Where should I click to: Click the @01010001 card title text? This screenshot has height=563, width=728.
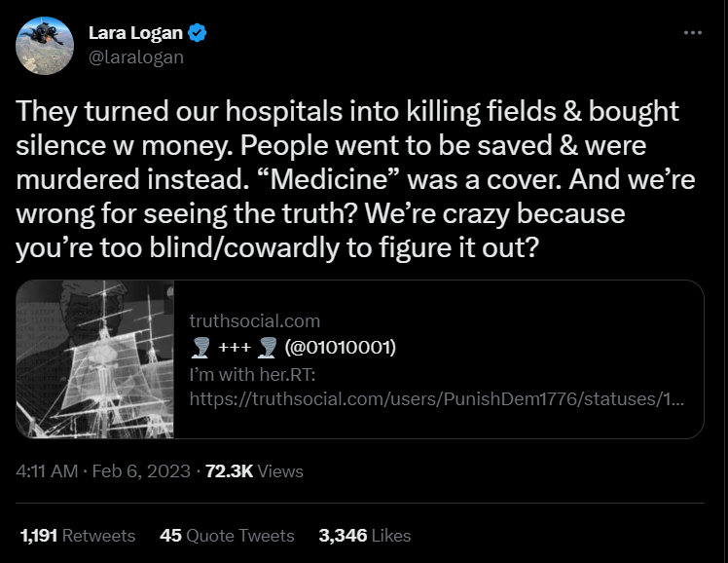click(340, 348)
